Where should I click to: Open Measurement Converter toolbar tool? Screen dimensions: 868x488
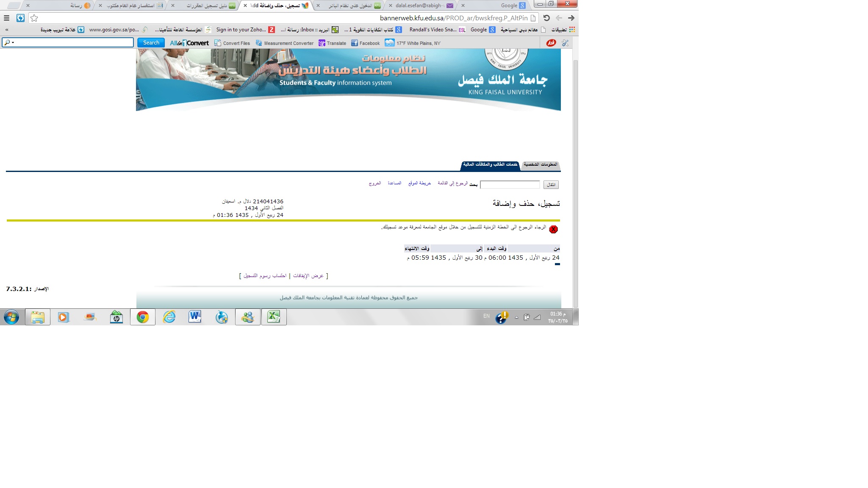click(x=284, y=43)
